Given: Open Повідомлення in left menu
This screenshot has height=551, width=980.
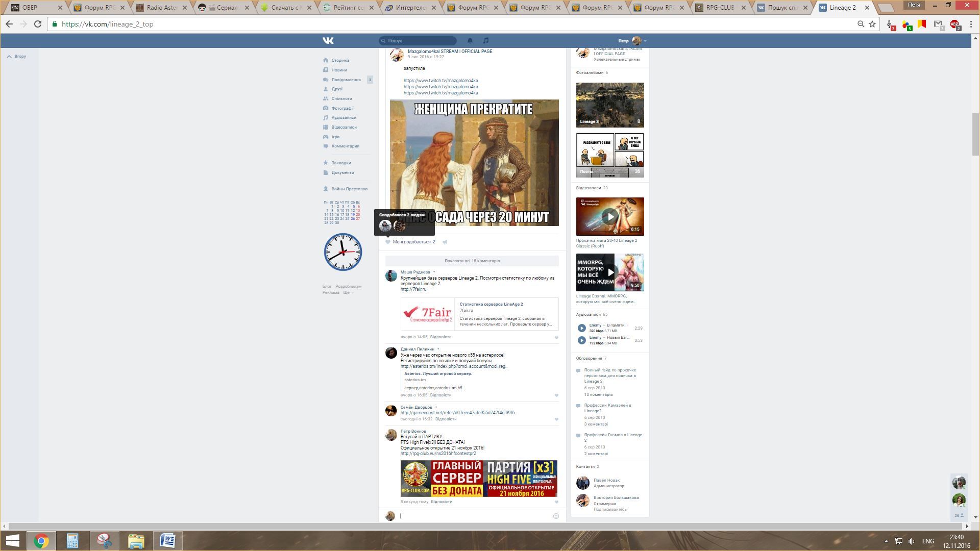Looking at the screenshot, I should coord(346,80).
